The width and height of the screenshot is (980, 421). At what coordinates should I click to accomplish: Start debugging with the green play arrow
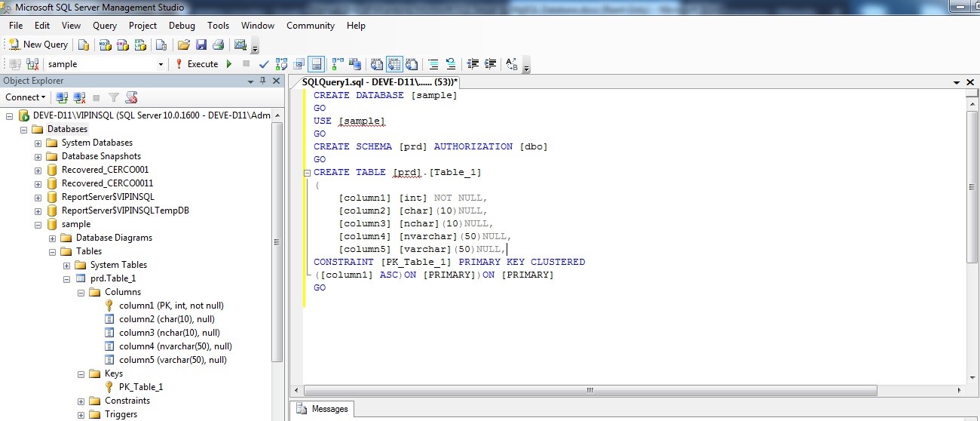229,64
